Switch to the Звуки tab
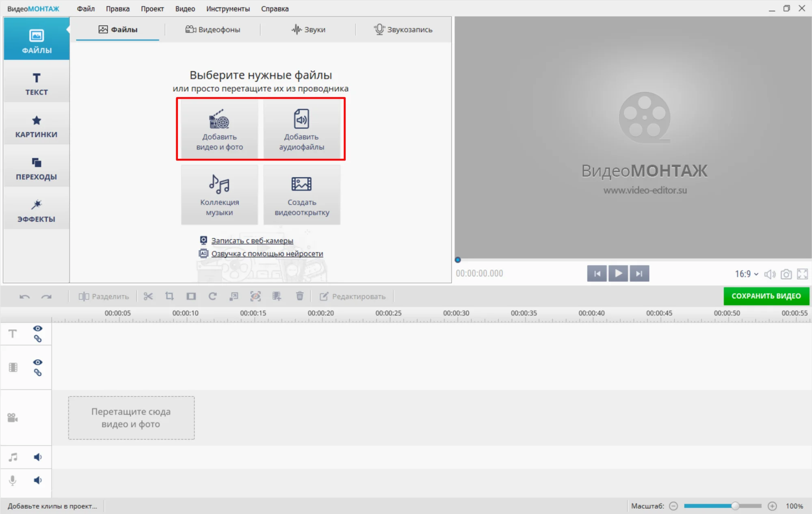Viewport: 812px width, 514px height. [x=308, y=29]
